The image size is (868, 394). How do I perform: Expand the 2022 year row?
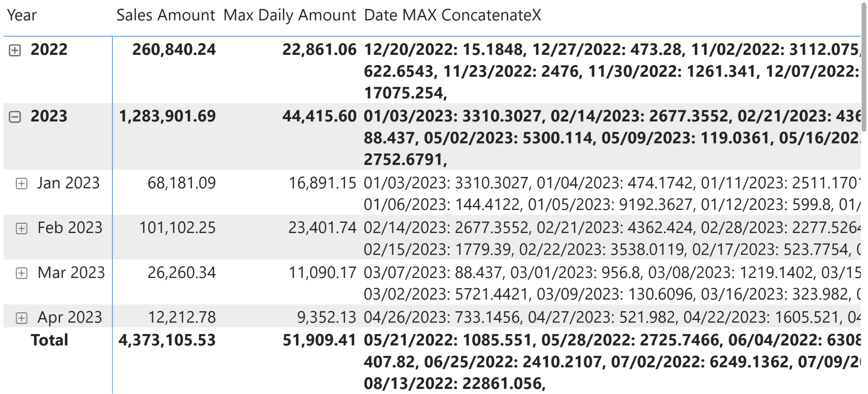(x=15, y=51)
